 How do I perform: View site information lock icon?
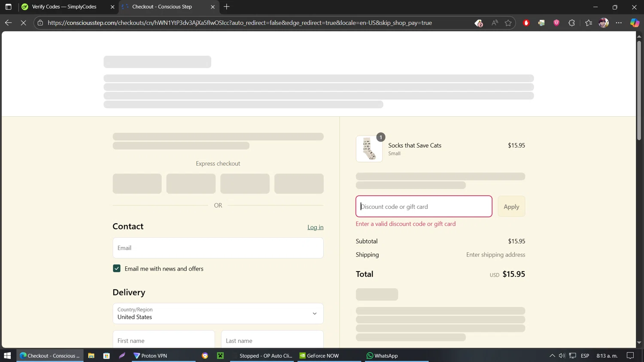click(x=40, y=23)
